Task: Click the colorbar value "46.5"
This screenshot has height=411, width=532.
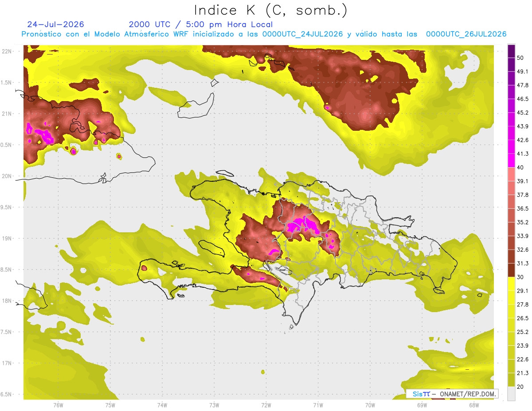Action: (523, 99)
